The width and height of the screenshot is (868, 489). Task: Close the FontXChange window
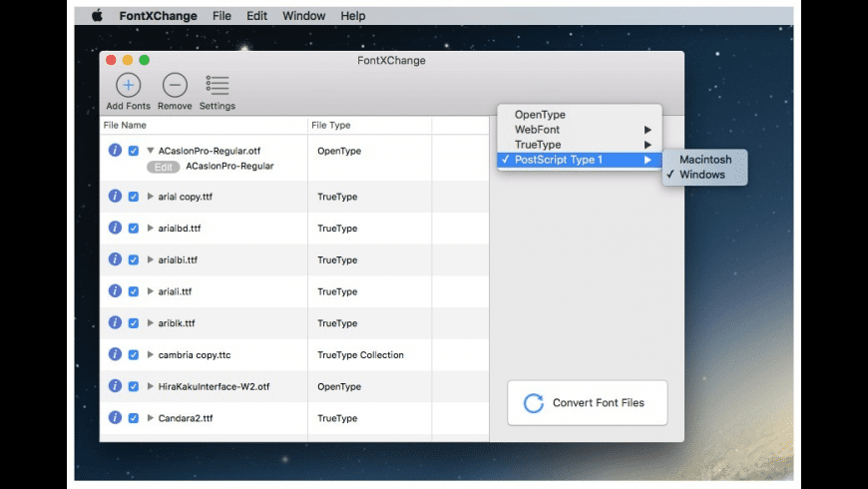tap(111, 60)
